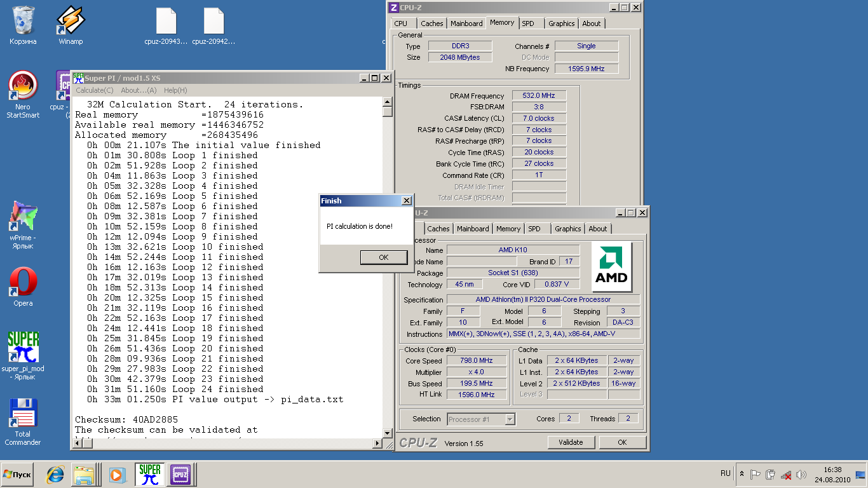868x488 pixels.
Task: Open the wPrime shortcut on the desktop
Action: [24, 225]
